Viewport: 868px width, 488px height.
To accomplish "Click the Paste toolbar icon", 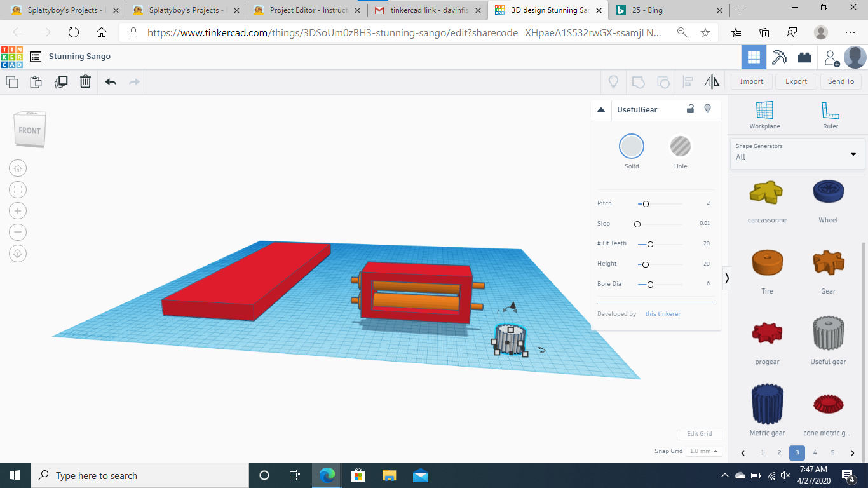I will (36, 81).
